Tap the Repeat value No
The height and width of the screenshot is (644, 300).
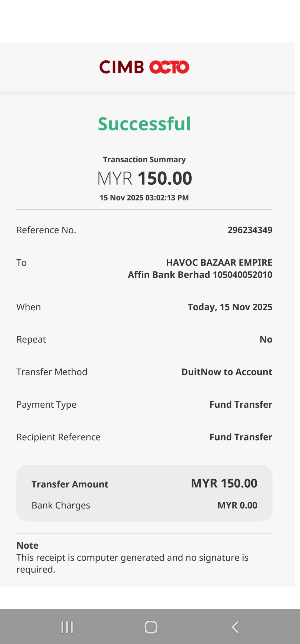coord(266,339)
